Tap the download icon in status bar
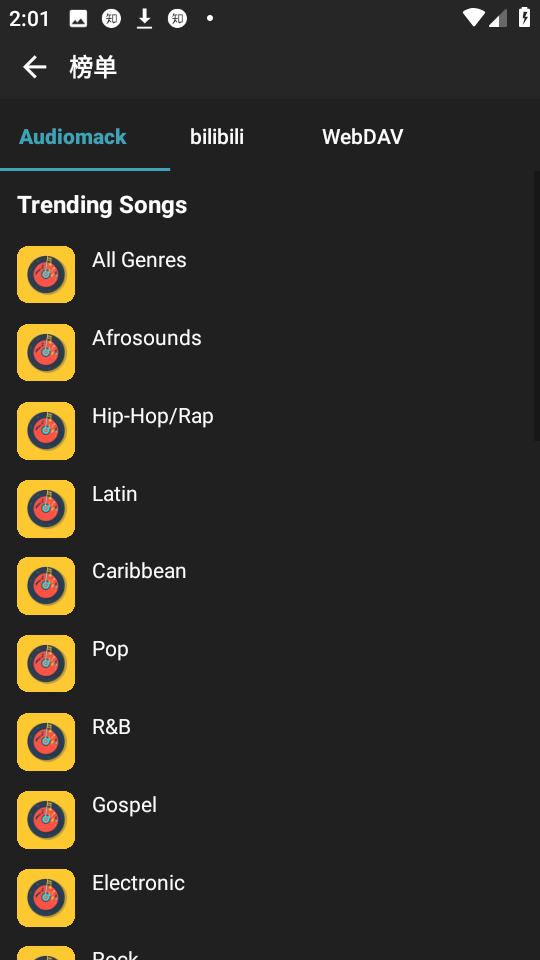Screen dimensions: 540x960 [x=144, y=18]
